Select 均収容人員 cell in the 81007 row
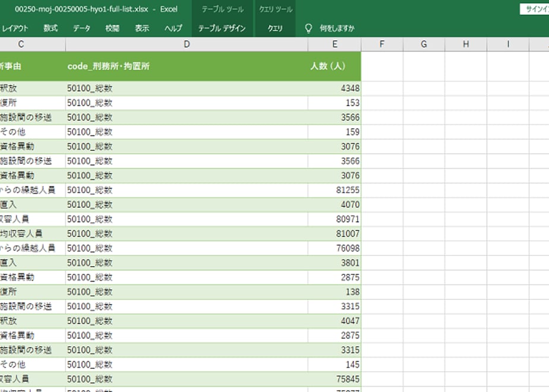Screen dimensions: 549x392 [33, 234]
